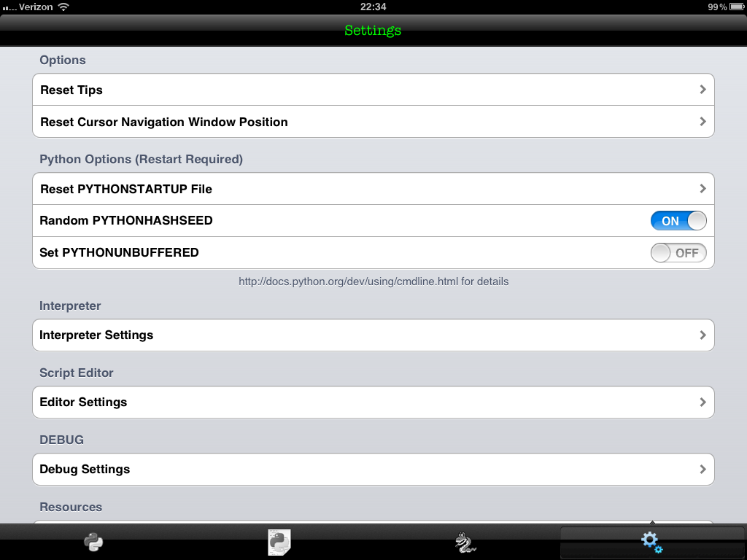Expand Interpreter Settings chevron arrow
Viewport: 747px width, 560px height.
tap(703, 335)
